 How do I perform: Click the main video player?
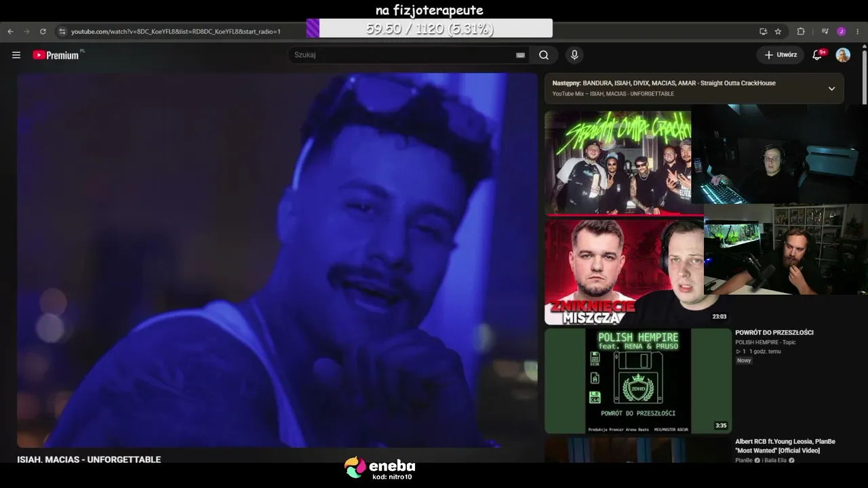click(x=277, y=260)
